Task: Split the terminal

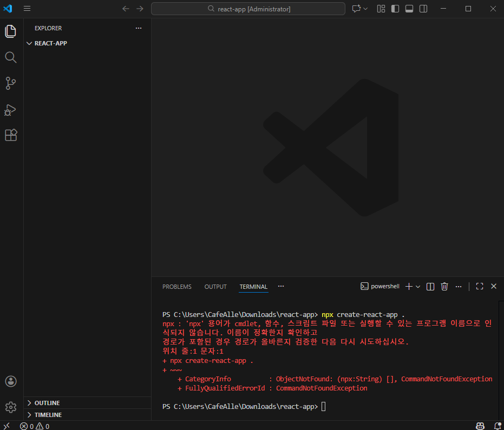Action: (x=430, y=287)
